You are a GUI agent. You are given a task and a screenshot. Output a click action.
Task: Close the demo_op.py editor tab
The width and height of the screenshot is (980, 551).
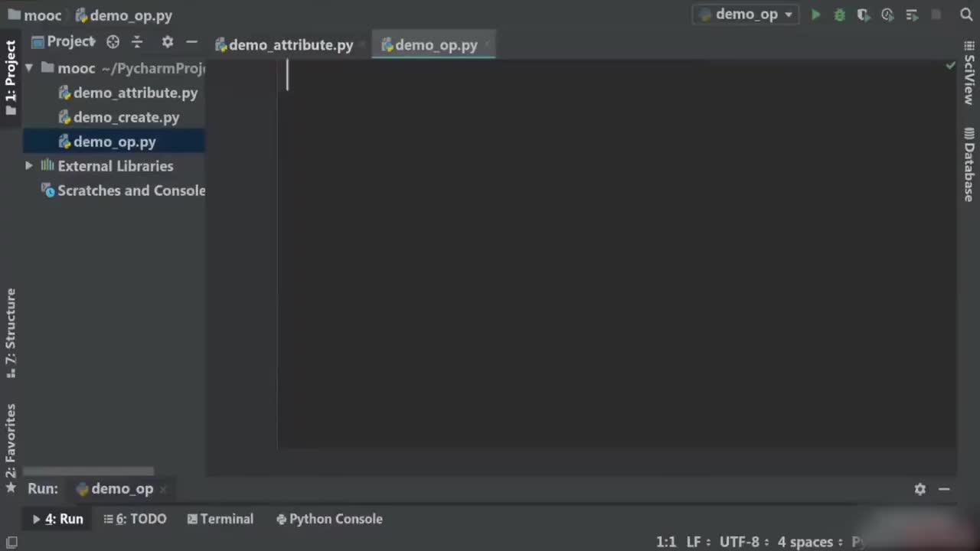487,45
